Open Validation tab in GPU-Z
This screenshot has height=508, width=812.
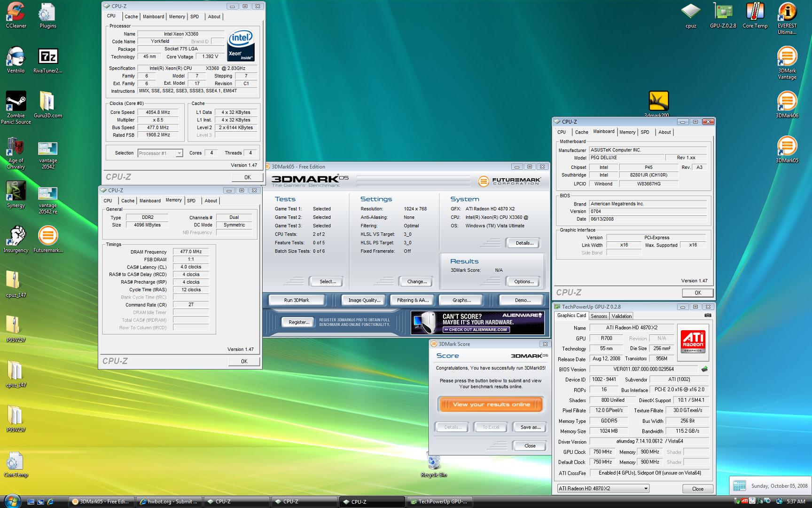[x=622, y=316]
